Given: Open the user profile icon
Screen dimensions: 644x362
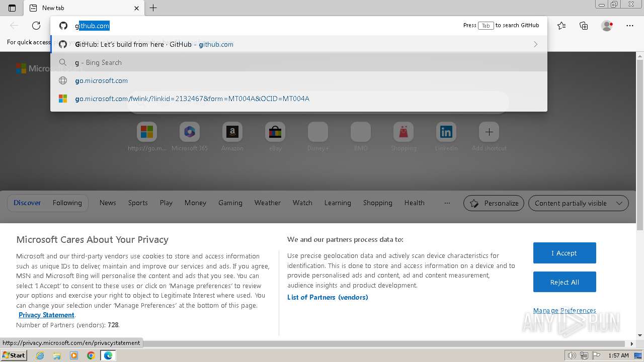Looking at the screenshot, I should 607,26.
